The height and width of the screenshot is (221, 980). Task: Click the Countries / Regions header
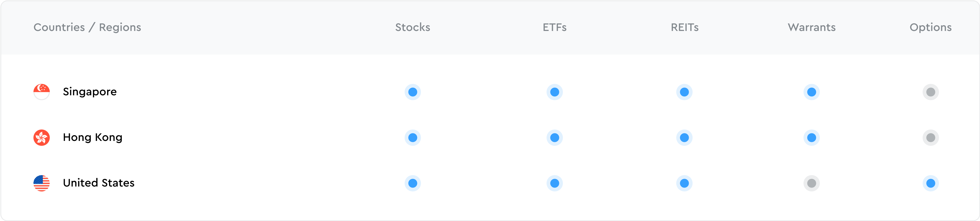click(x=87, y=27)
